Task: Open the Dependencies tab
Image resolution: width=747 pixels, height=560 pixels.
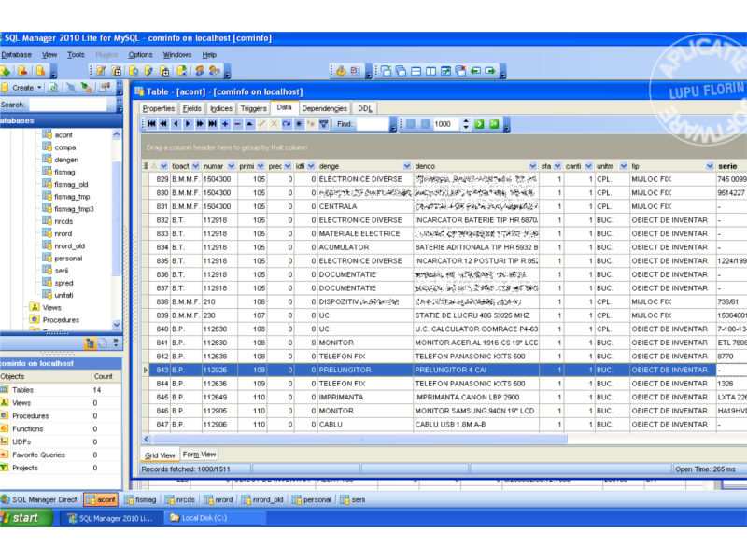Action: pos(324,108)
